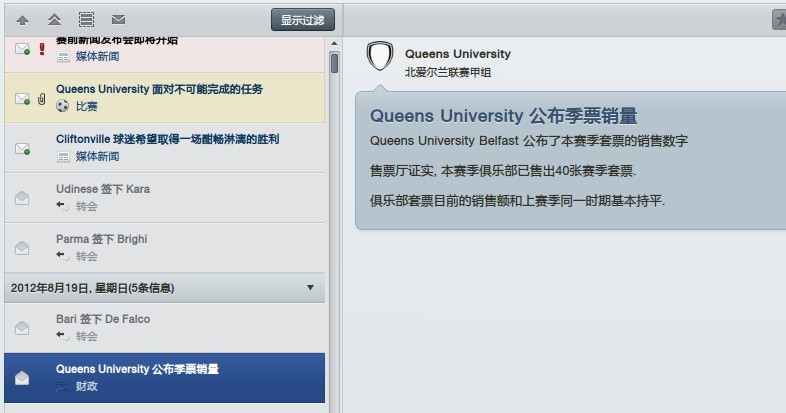
Task: Click unread envelope icon beside Cliftonville message
Action: click(x=23, y=148)
